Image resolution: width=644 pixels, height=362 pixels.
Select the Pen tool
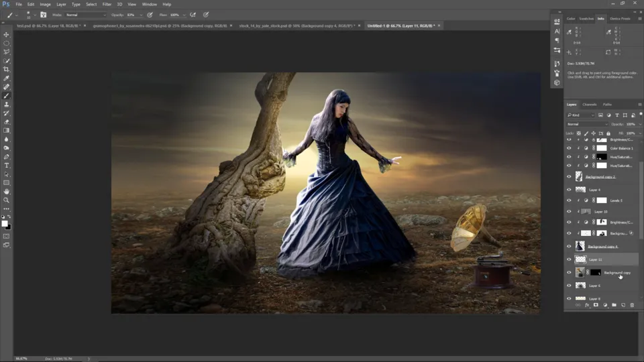tap(6, 157)
